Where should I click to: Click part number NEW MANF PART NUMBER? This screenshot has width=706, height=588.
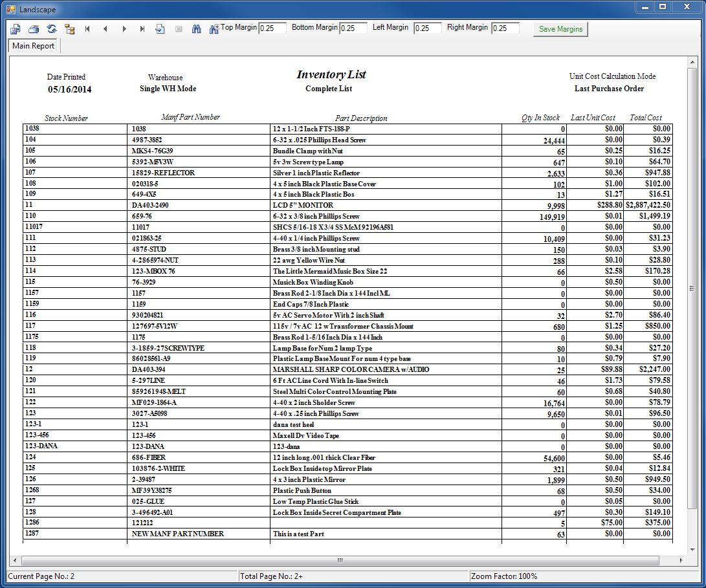pos(178,534)
